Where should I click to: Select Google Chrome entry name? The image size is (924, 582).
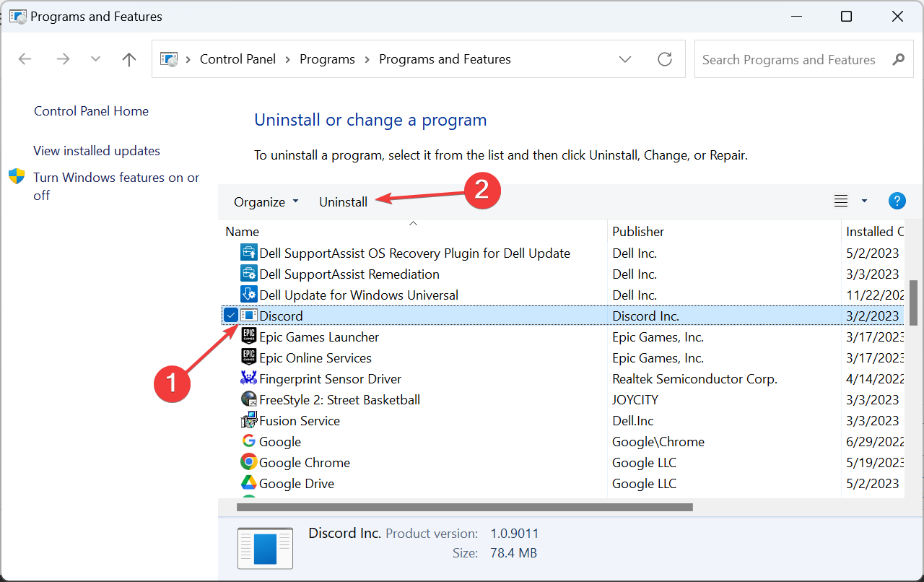(x=305, y=462)
